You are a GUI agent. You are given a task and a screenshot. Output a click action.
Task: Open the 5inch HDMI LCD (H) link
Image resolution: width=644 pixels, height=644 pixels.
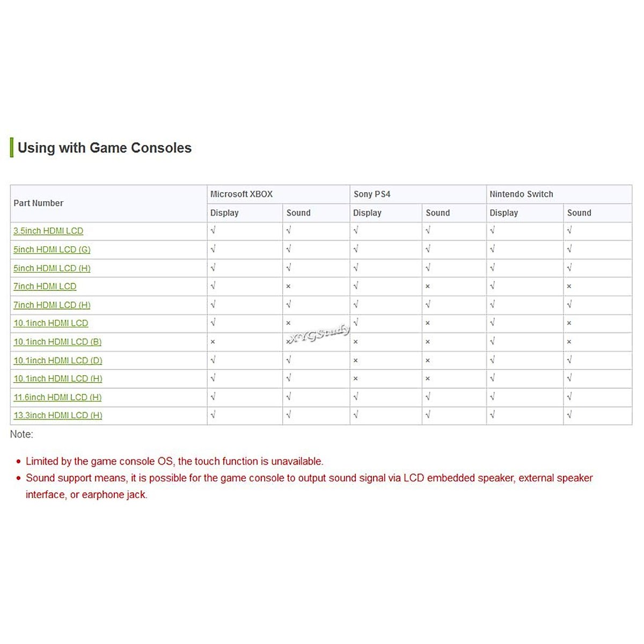pyautogui.click(x=52, y=268)
